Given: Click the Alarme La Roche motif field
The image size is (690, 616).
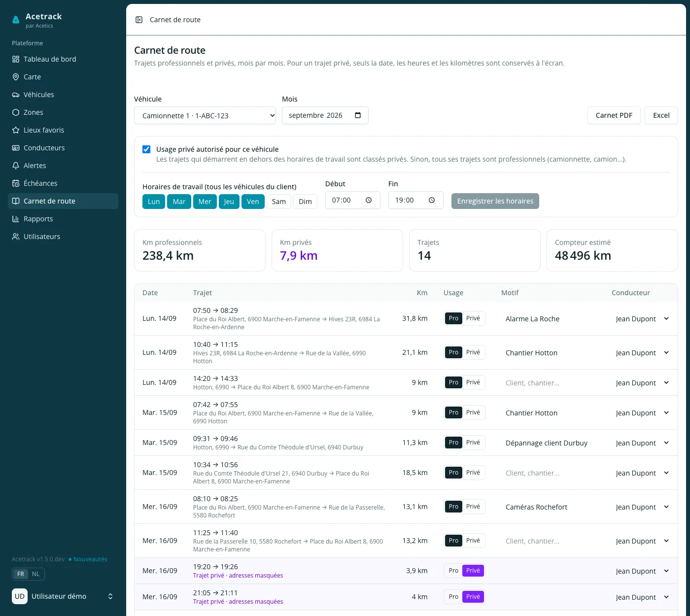Looking at the screenshot, I should [552, 319].
